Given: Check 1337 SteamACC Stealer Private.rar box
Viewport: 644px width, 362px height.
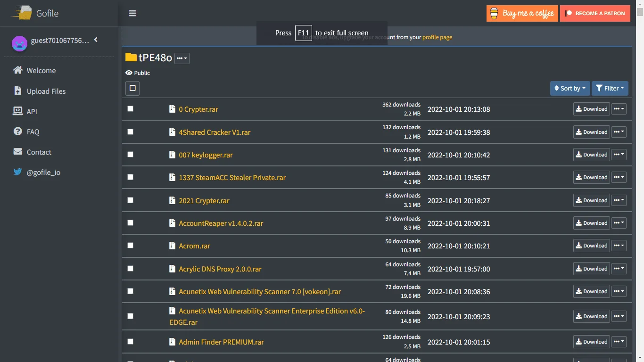Looking at the screenshot, I should [131, 177].
